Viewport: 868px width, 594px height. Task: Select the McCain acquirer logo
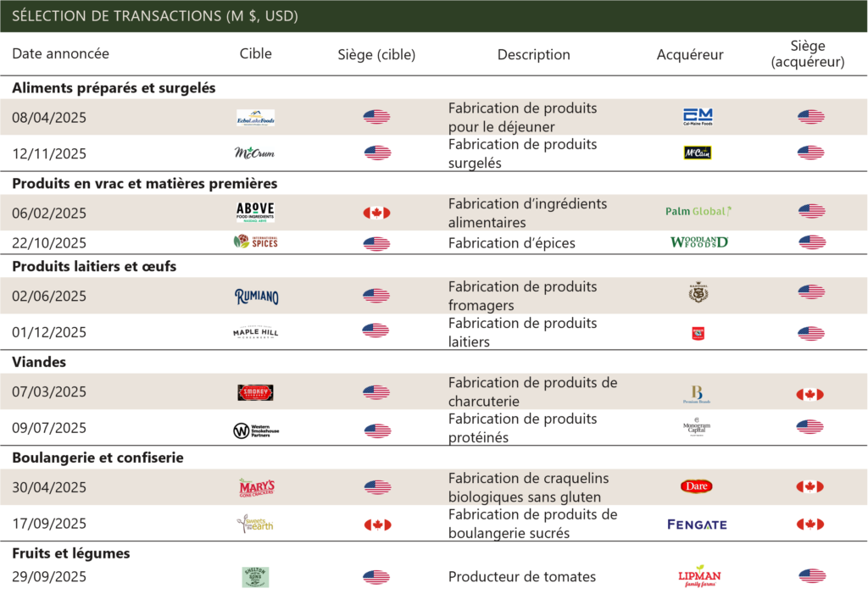tap(698, 153)
